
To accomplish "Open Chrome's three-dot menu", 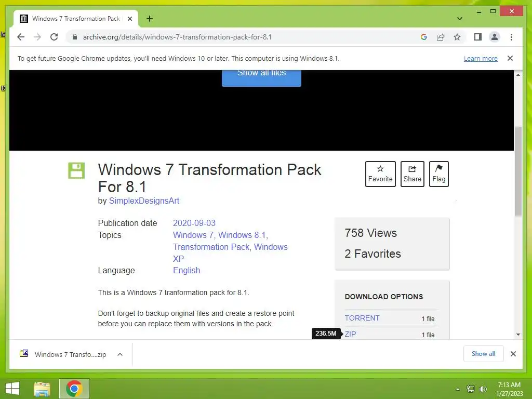I will [511, 37].
